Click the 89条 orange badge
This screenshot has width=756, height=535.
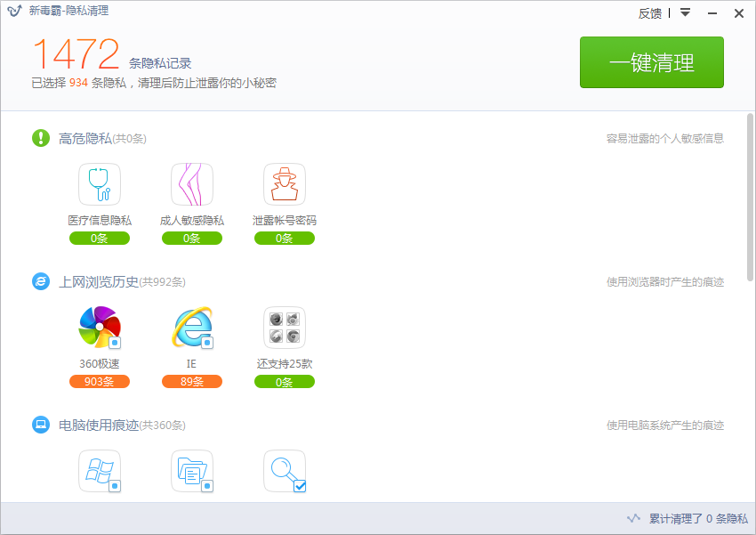192,382
